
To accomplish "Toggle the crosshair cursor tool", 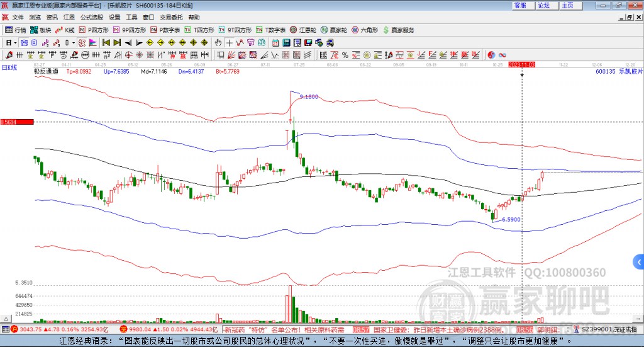I will [x=229, y=43].
